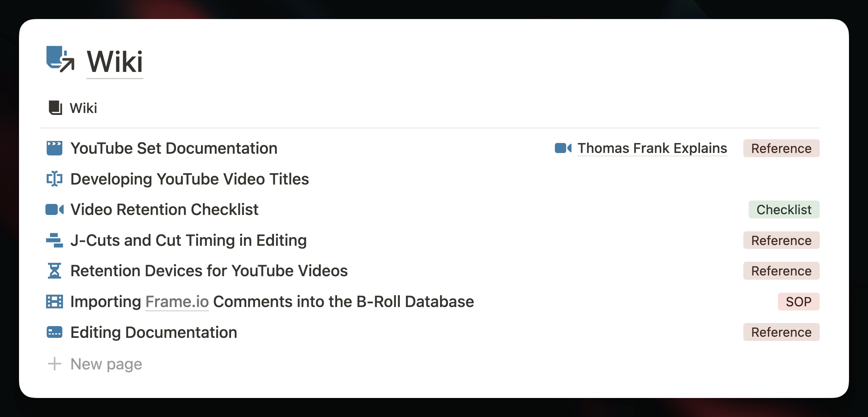Screen dimensions: 868x417
Task: Click Reference tag on YouTube Set Documentation row
Action: 781,148
